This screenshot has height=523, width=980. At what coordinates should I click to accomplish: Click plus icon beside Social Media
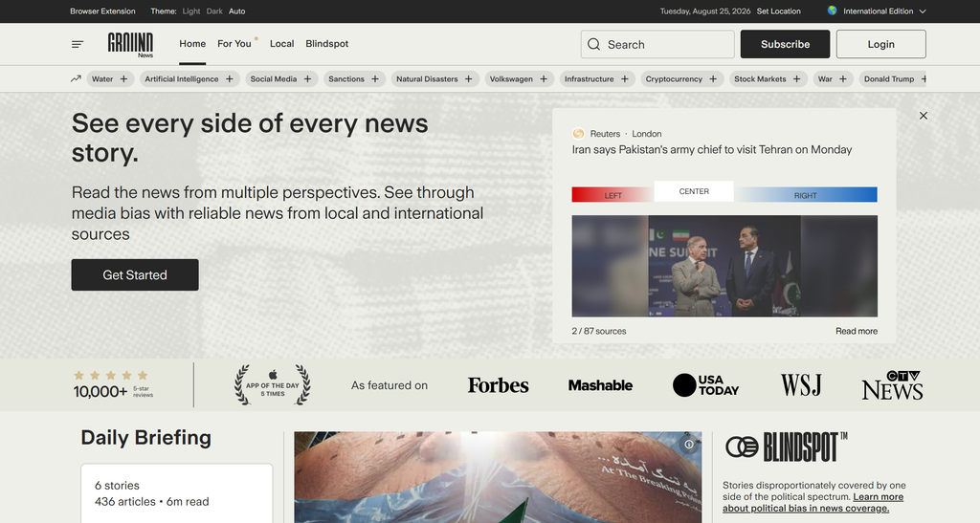(307, 79)
